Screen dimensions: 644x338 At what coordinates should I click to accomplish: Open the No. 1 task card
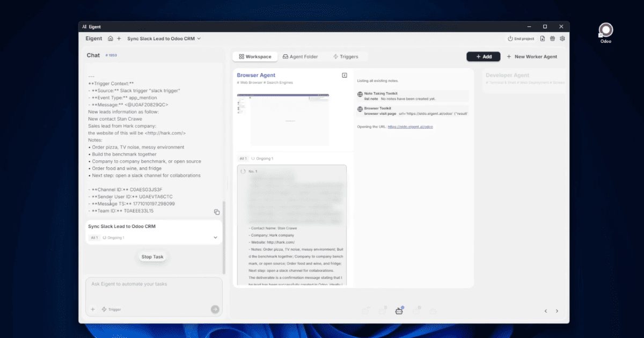(x=292, y=225)
